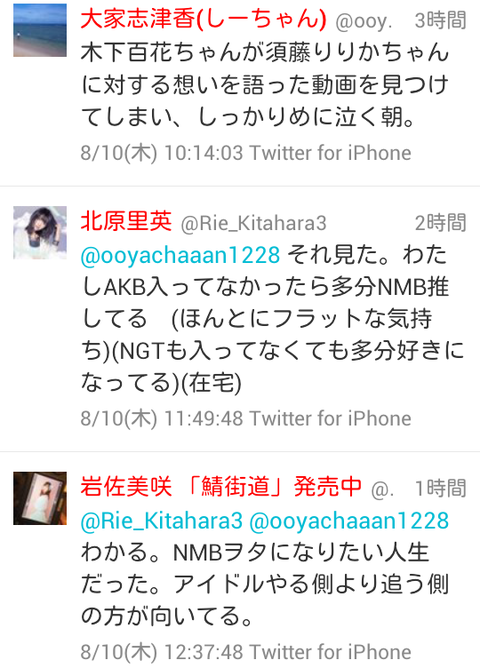Screen dimensions: 480x668
Task: Tap the @Rie_Kitahara3 mention in 岩佐美咲's reply
Action: (x=161, y=521)
